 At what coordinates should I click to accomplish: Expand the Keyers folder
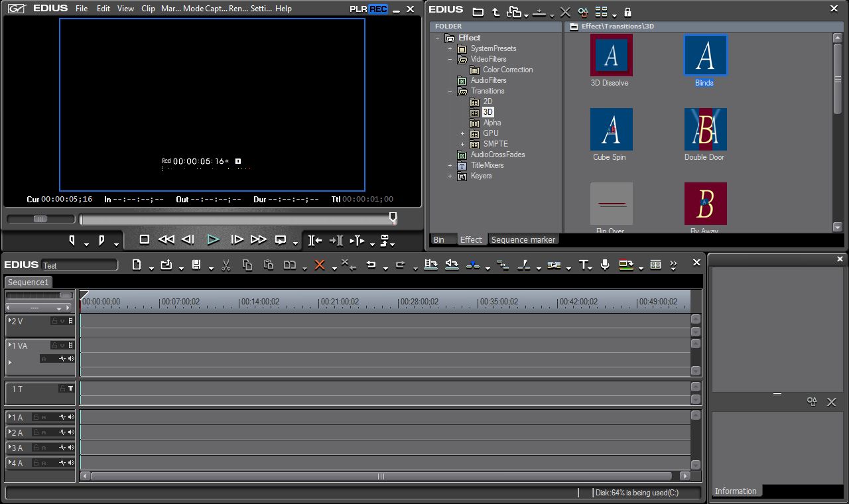pos(450,176)
